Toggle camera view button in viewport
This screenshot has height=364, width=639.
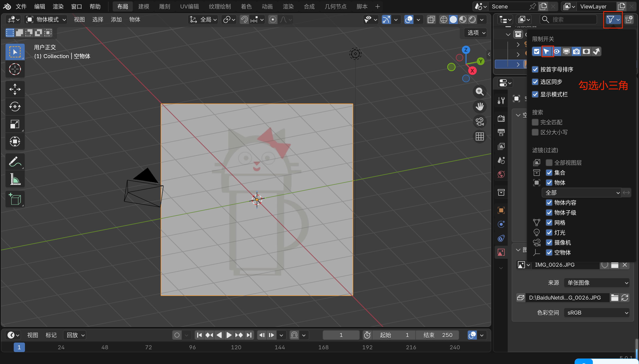tap(479, 122)
